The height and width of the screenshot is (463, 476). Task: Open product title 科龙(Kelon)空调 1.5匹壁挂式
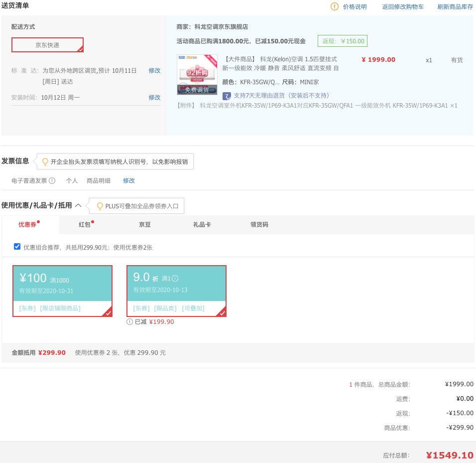pyautogui.click(x=280, y=63)
